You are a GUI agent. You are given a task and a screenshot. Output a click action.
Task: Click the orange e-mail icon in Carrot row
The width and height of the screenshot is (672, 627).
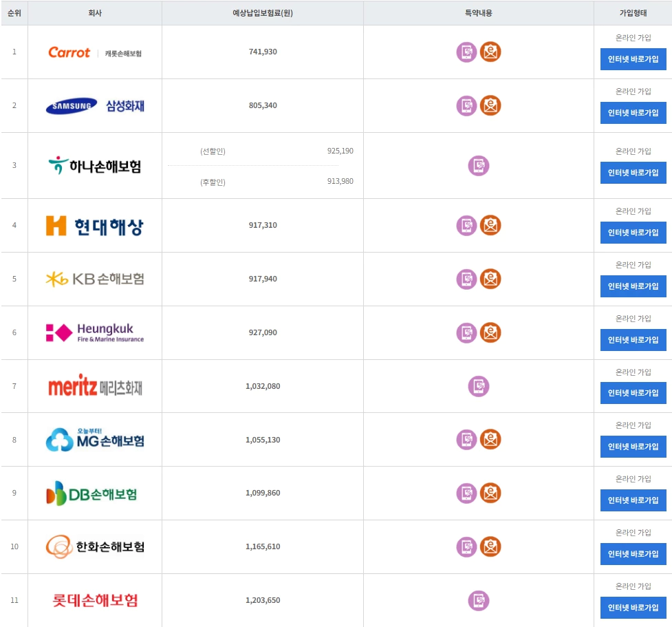pyautogui.click(x=490, y=52)
